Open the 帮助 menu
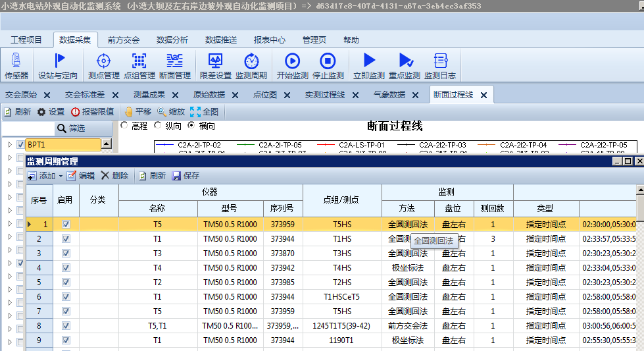The image size is (644, 351). [x=351, y=40]
